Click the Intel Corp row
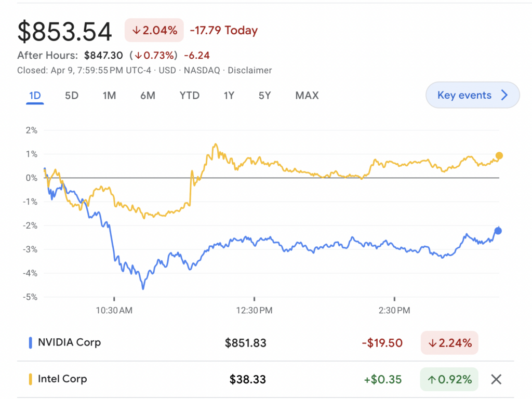Viewport: 532px width, 399px height. [x=62, y=379]
